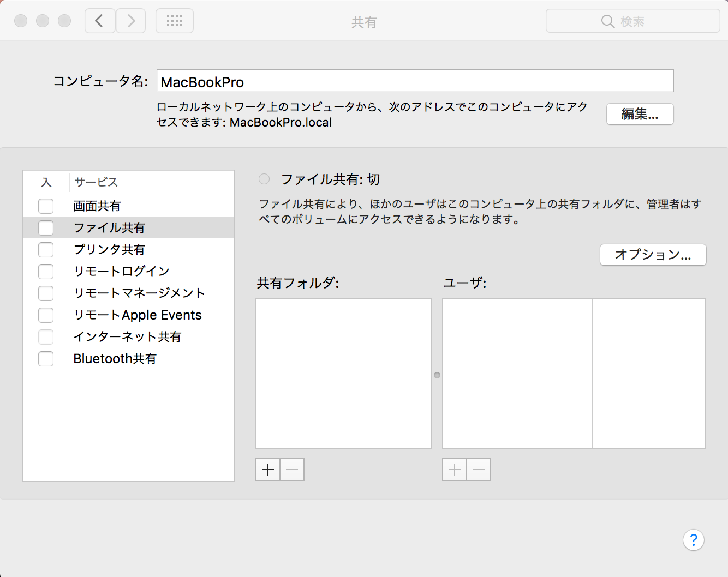728x577 pixels.
Task: Enable インターネット共有 checkbox
Action: (x=46, y=336)
